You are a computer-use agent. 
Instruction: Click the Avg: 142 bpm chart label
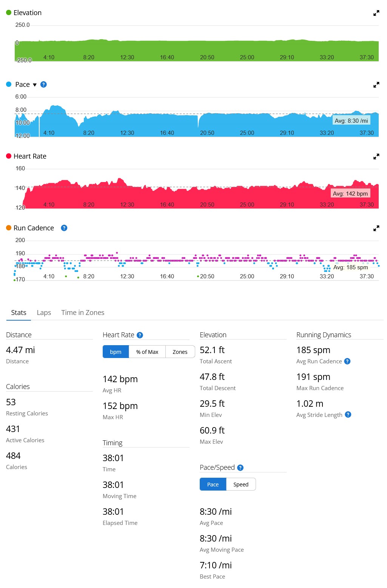coord(350,194)
